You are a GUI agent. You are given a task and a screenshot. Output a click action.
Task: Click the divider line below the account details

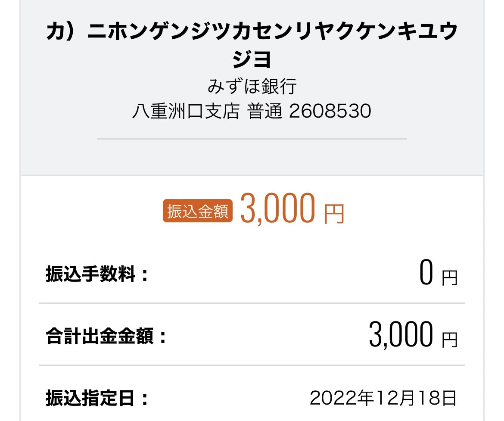pos(252,139)
